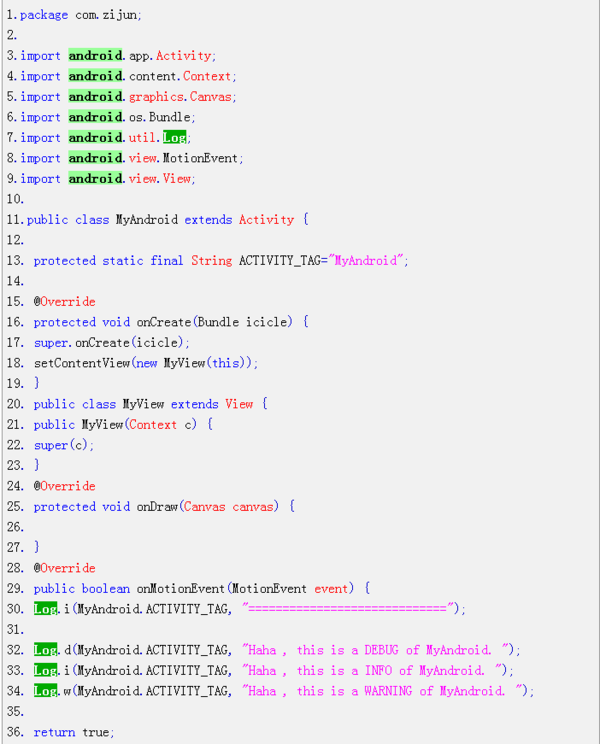
Task: Click 'onMotionEvent' on line 29
Action: pos(181,589)
